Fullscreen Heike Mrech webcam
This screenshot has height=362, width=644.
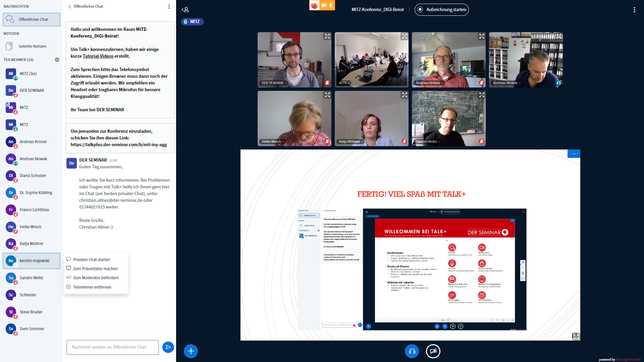tap(327, 95)
